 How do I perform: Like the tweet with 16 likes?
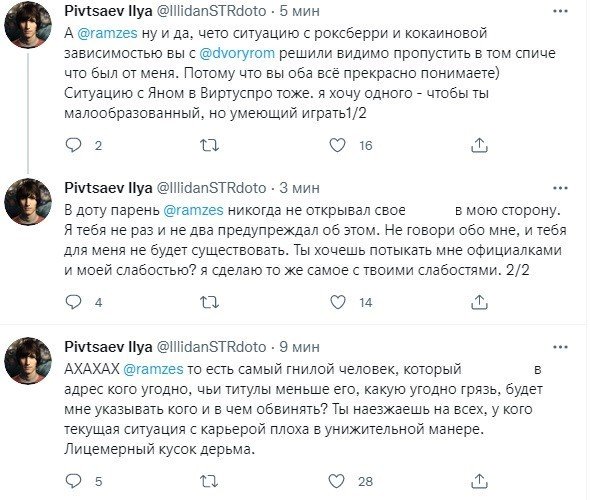[338, 145]
